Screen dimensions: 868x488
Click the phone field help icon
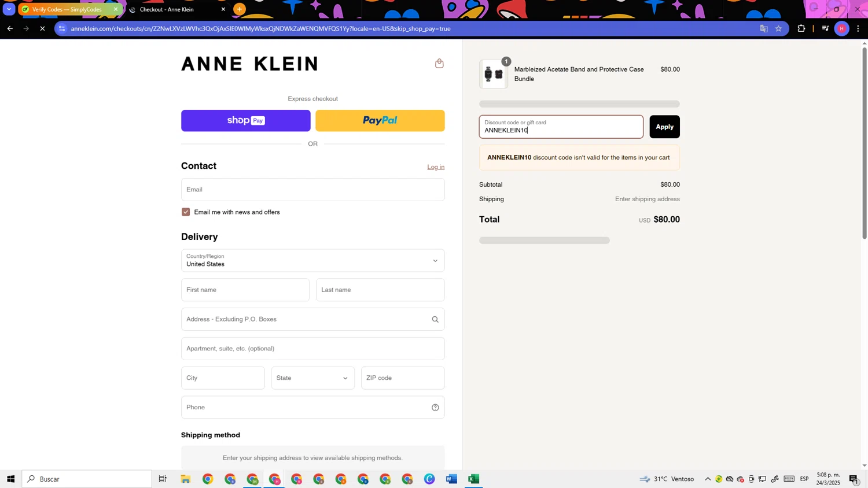pos(435,408)
